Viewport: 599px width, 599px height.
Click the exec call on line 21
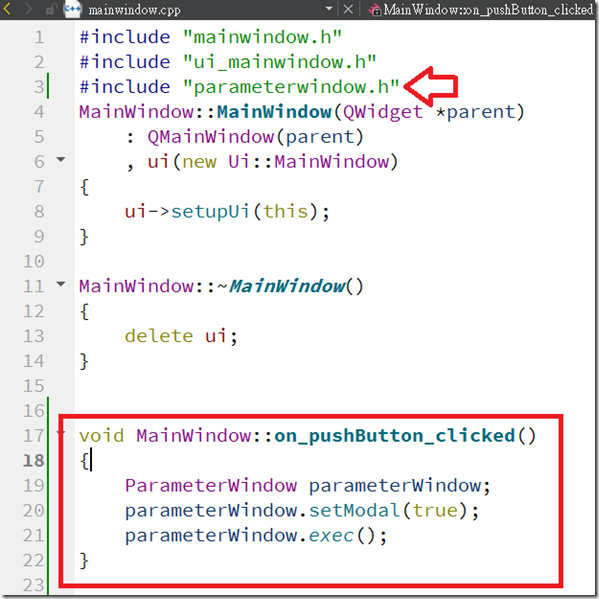[331, 536]
